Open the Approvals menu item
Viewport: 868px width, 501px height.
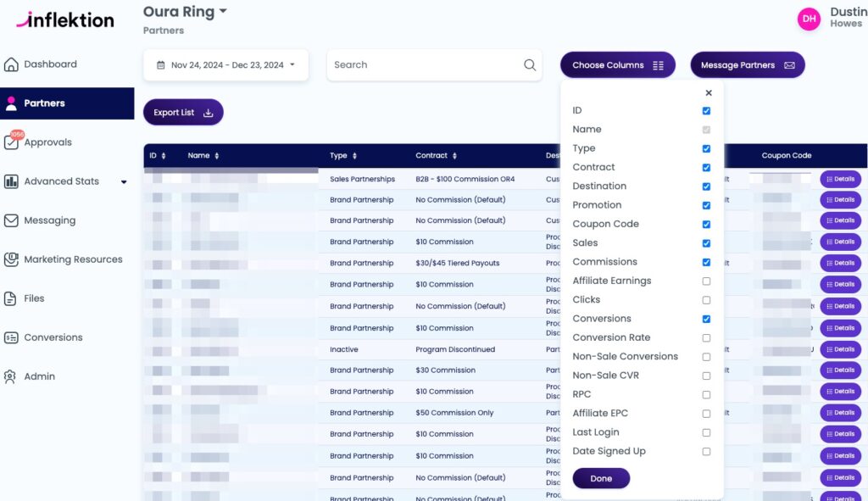(48, 142)
